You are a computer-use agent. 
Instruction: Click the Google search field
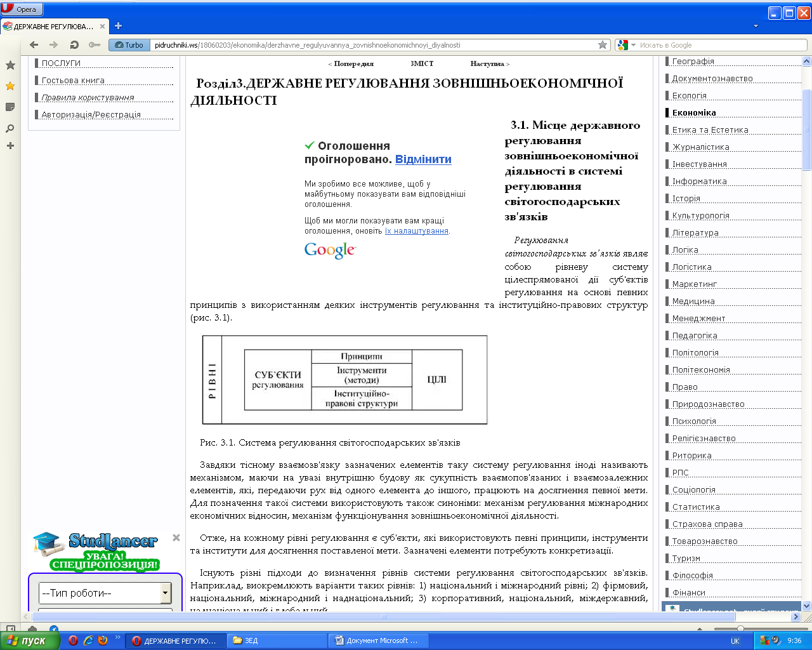[x=722, y=45]
